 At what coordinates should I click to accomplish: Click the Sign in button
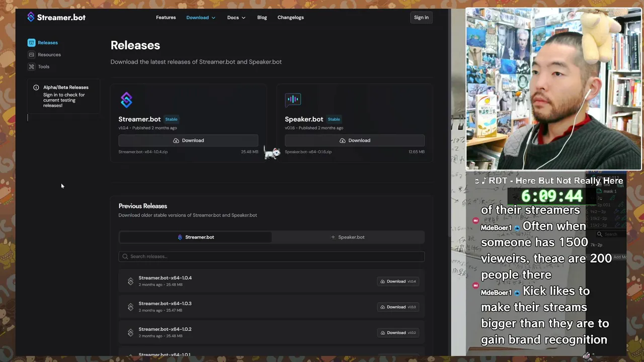click(421, 17)
